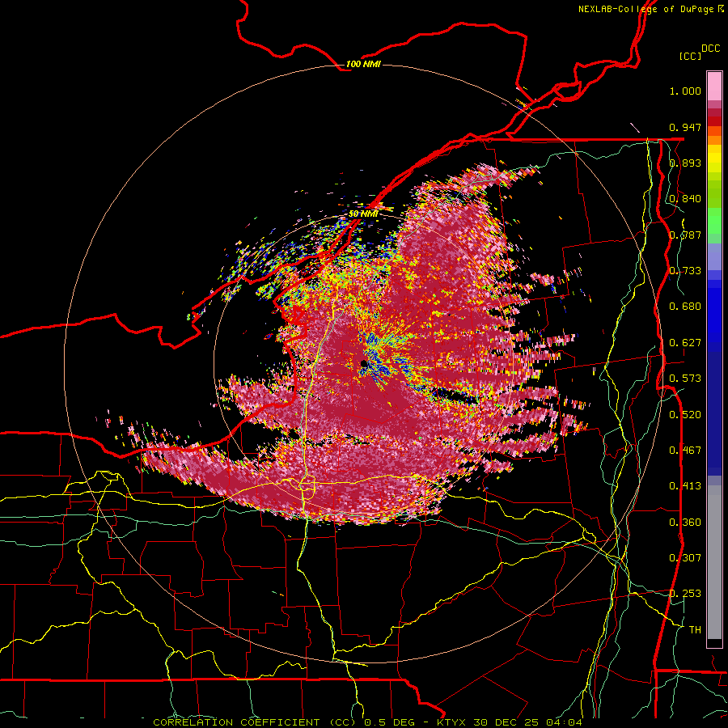Image resolution: width=728 pixels, height=728 pixels.
Task: Select the 0.733 scale value
Action: click(x=685, y=271)
